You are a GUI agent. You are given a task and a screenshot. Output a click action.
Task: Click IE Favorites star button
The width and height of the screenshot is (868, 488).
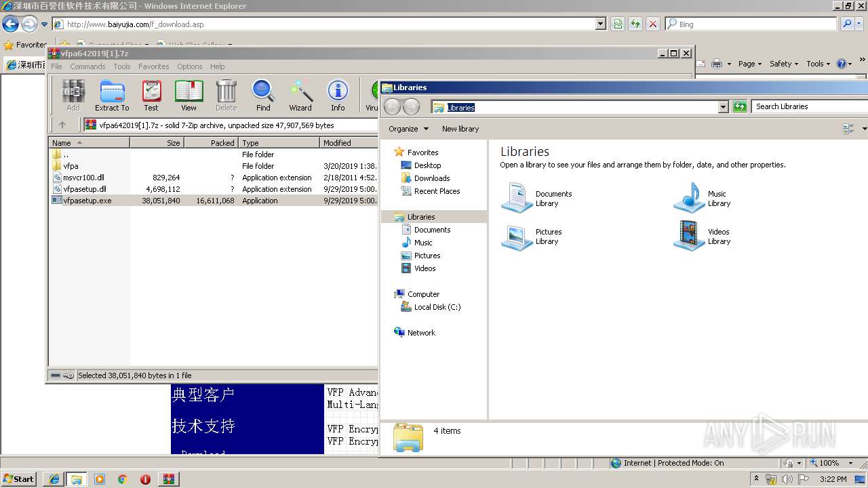tap(25, 45)
